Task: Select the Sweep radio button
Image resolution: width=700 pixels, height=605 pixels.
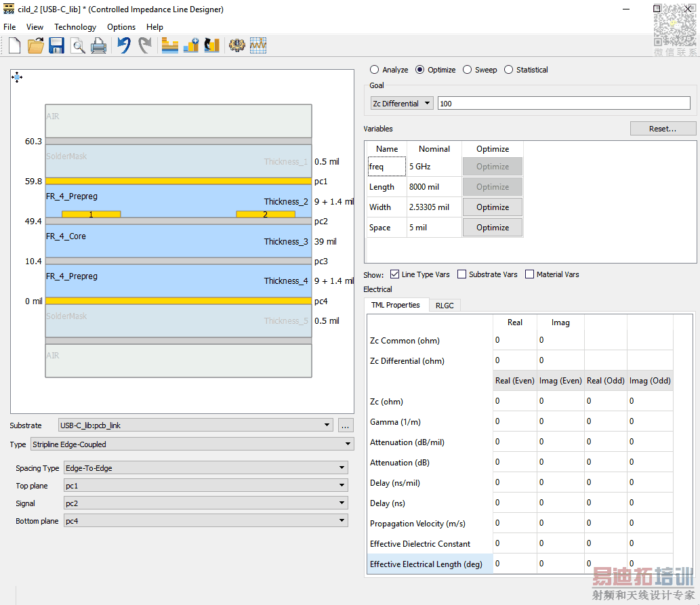Action: click(x=468, y=70)
